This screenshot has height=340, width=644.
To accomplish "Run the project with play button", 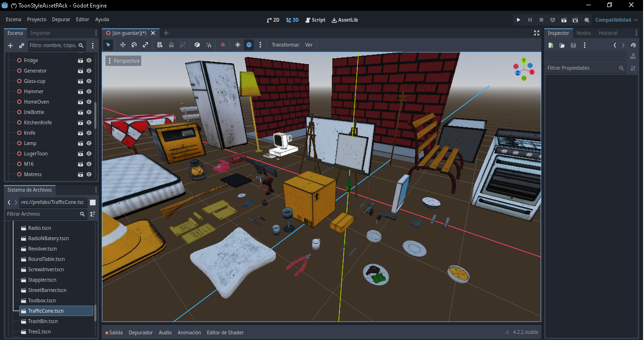I will pyautogui.click(x=518, y=20).
